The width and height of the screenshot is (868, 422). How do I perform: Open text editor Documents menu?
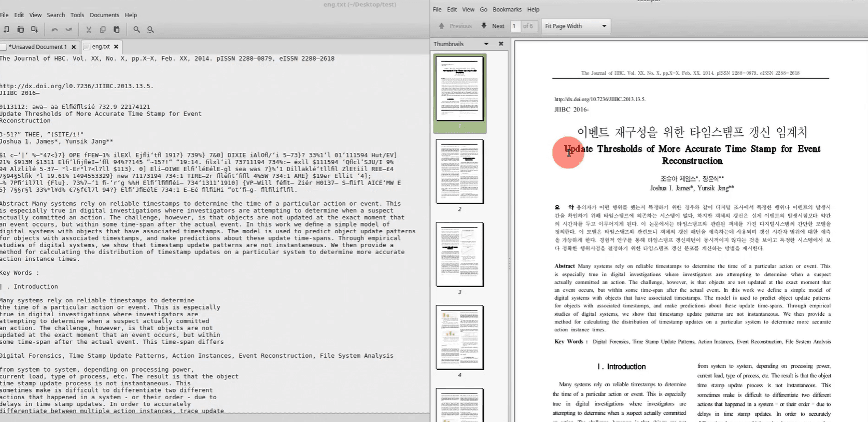pyautogui.click(x=104, y=15)
